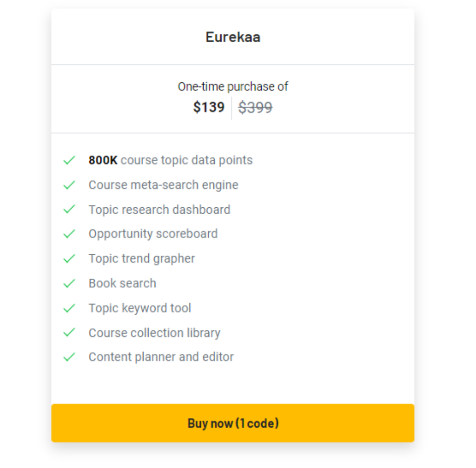476x468 pixels.
Task: Click checkmark beside Topic keyword tool
Action: click(x=69, y=308)
